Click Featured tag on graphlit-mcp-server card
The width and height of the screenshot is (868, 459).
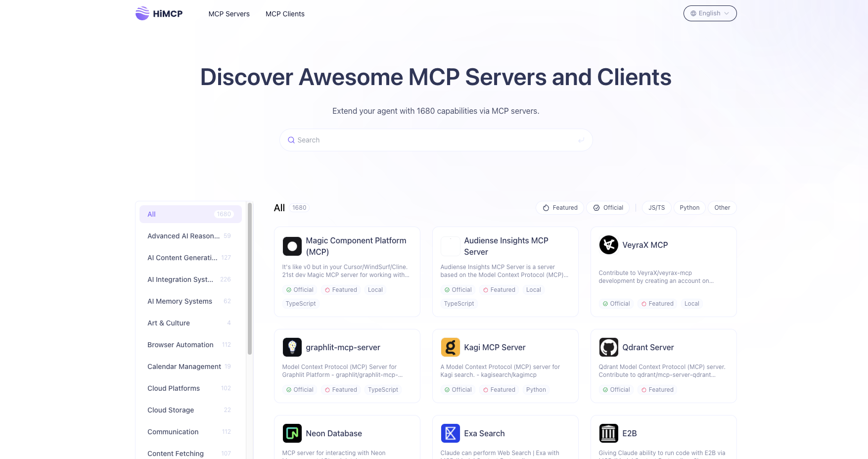341,390
